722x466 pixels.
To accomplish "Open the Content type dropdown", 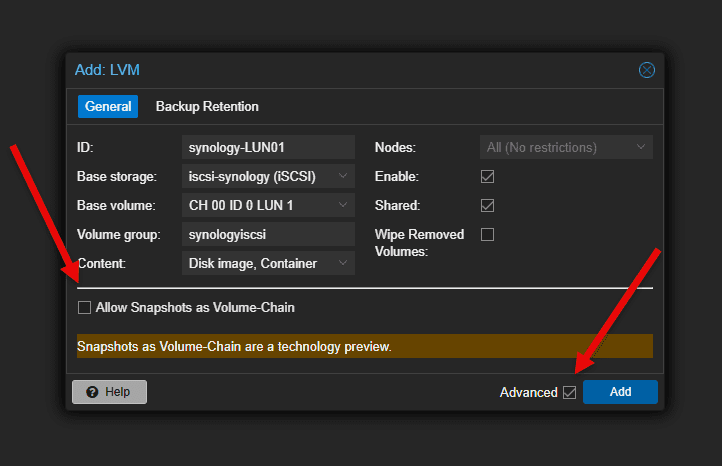I will pyautogui.click(x=343, y=263).
